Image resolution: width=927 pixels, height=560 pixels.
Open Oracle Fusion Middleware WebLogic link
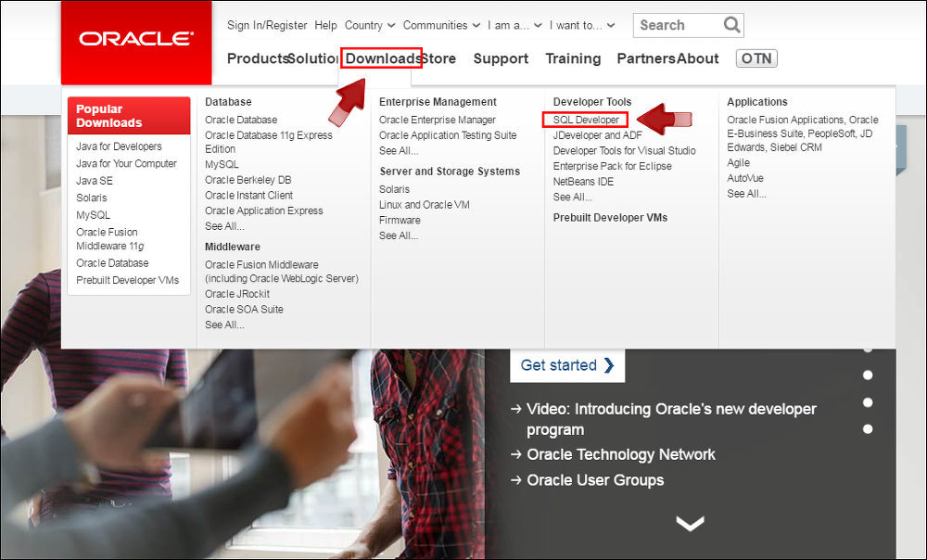[282, 272]
